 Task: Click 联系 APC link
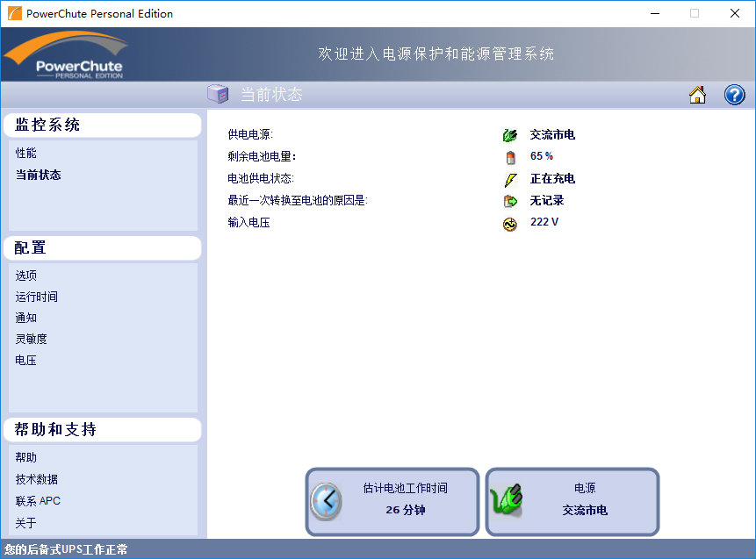(x=38, y=501)
